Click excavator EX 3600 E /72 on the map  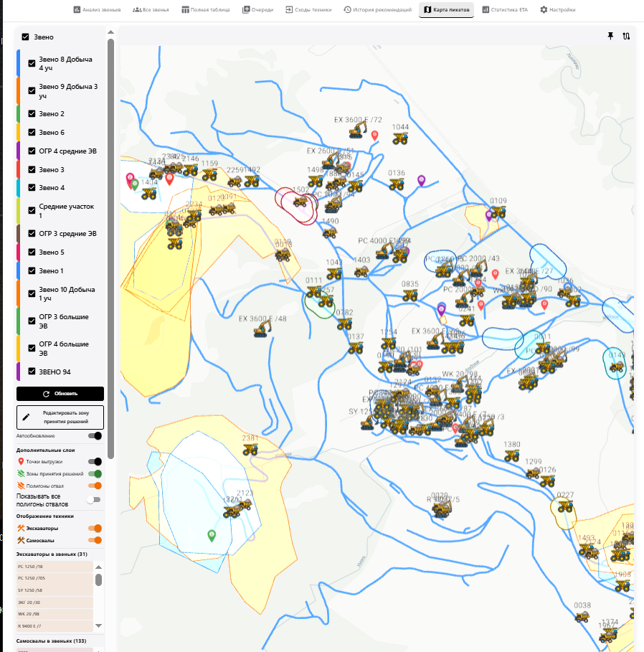pos(358,131)
